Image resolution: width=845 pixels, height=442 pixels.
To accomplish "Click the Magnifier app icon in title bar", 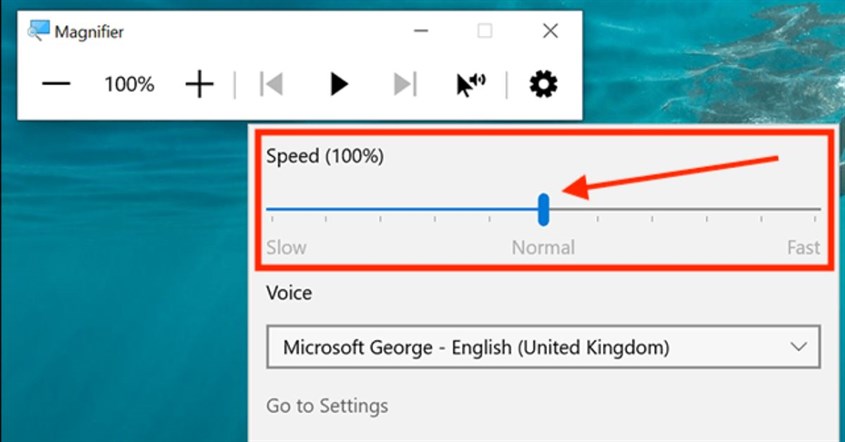I will tap(38, 30).
